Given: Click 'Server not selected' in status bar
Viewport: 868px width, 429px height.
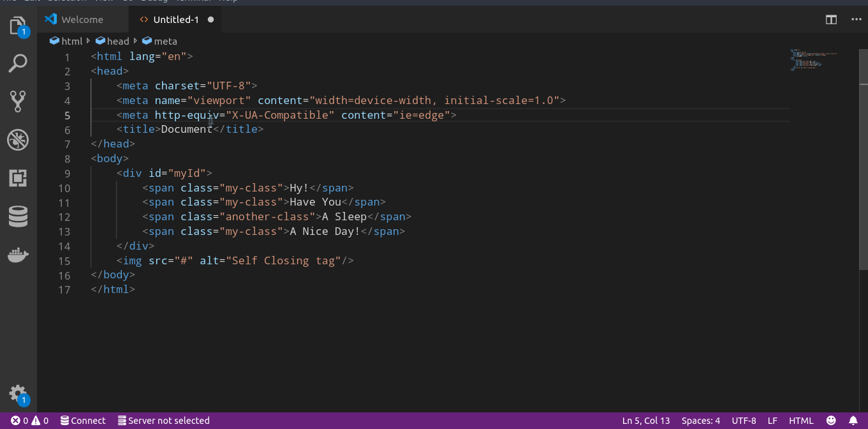Looking at the screenshot, I should tap(164, 421).
